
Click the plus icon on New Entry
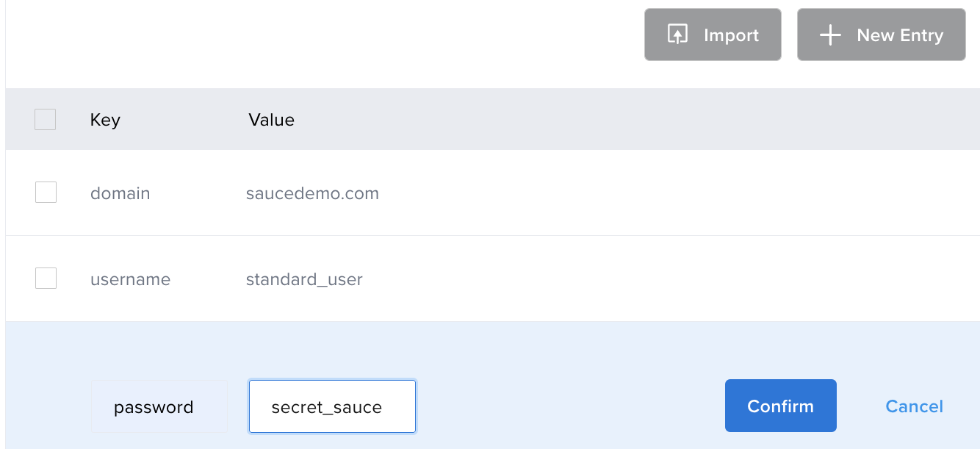pyautogui.click(x=830, y=35)
